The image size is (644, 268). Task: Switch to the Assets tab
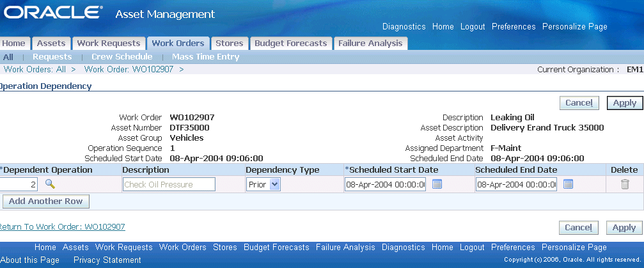pos(51,43)
